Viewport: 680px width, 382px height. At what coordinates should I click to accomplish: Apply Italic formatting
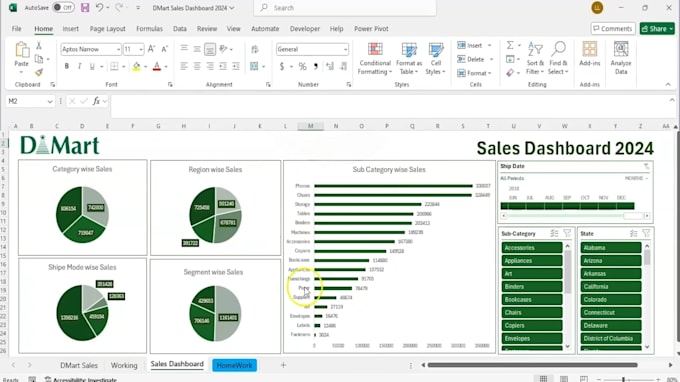pyautogui.click(x=79, y=66)
